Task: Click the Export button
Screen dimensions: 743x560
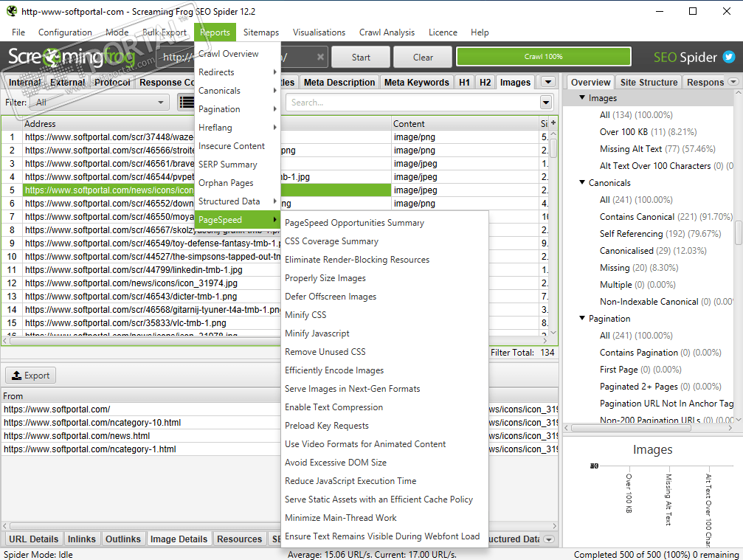Action: click(x=30, y=376)
